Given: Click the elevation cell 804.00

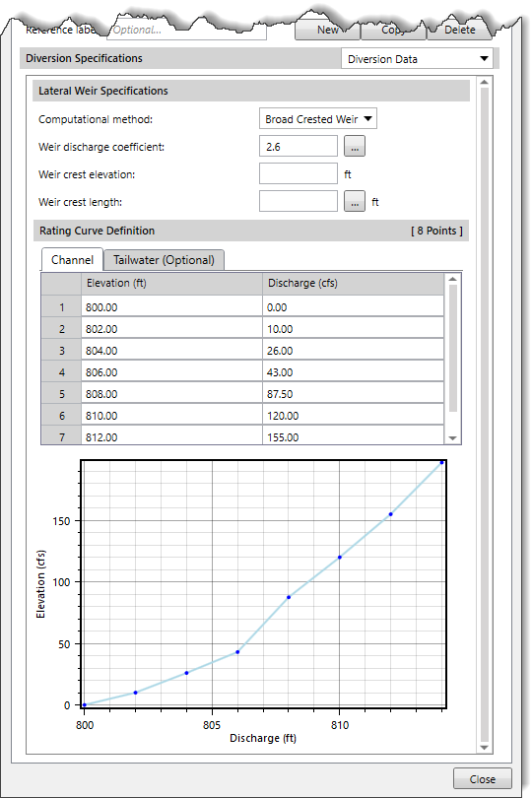Looking at the screenshot, I should pos(171,351).
